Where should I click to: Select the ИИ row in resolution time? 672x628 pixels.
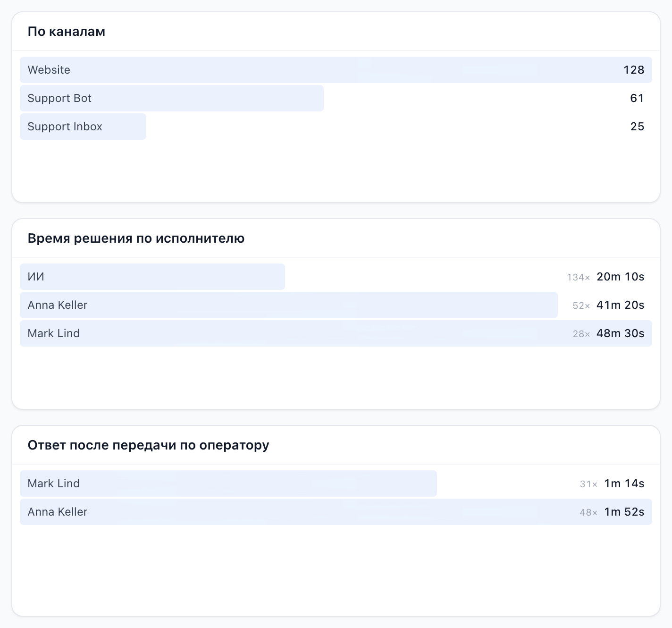pos(336,277)
